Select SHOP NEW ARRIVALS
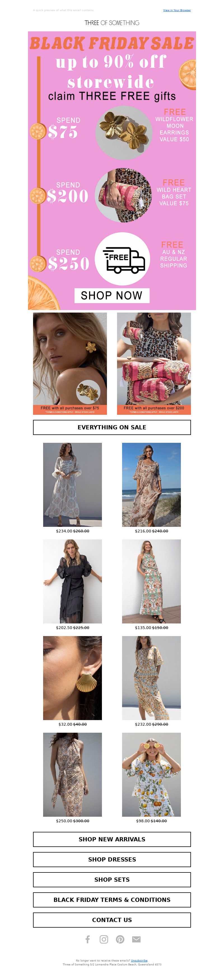Image resolution: width=224 pixels, height=980 pixels. coord(112,839)
